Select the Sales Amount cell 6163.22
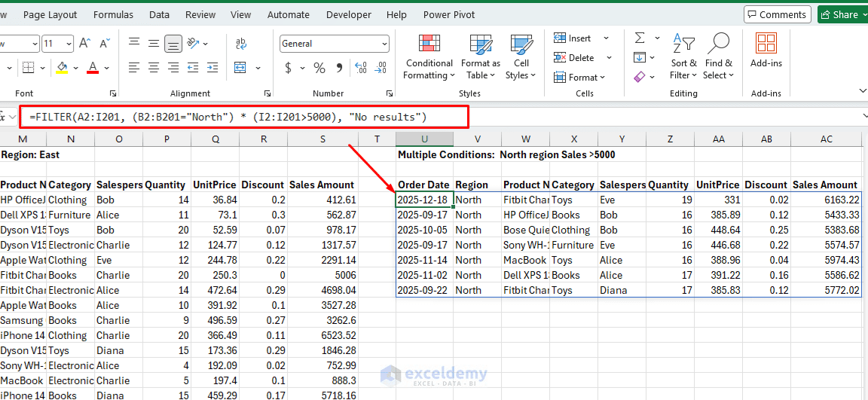Viewport: 868px width, 400px height. [x=827, y=200]
